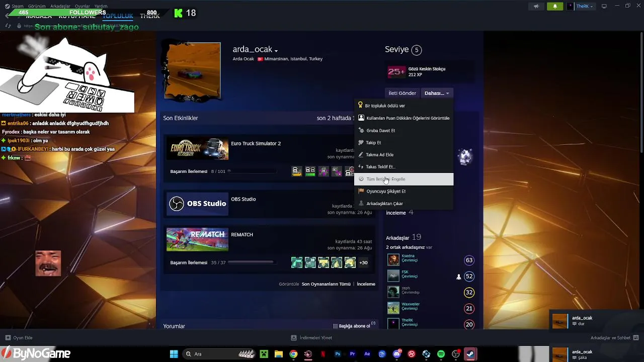Open the Arkadaşlar menu
The height and width of the screenshot is (362, 644).
pyautogui.click(x=60, y=6)
